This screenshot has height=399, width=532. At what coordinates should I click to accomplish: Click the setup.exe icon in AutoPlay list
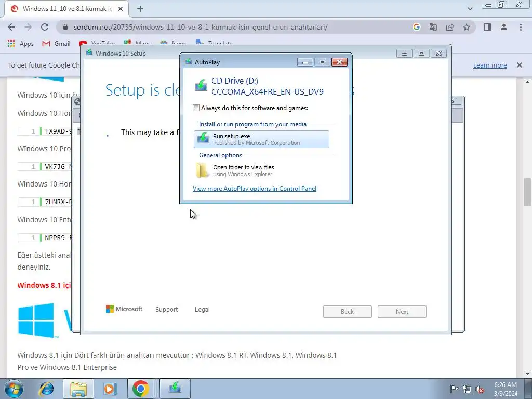point(203,139)
